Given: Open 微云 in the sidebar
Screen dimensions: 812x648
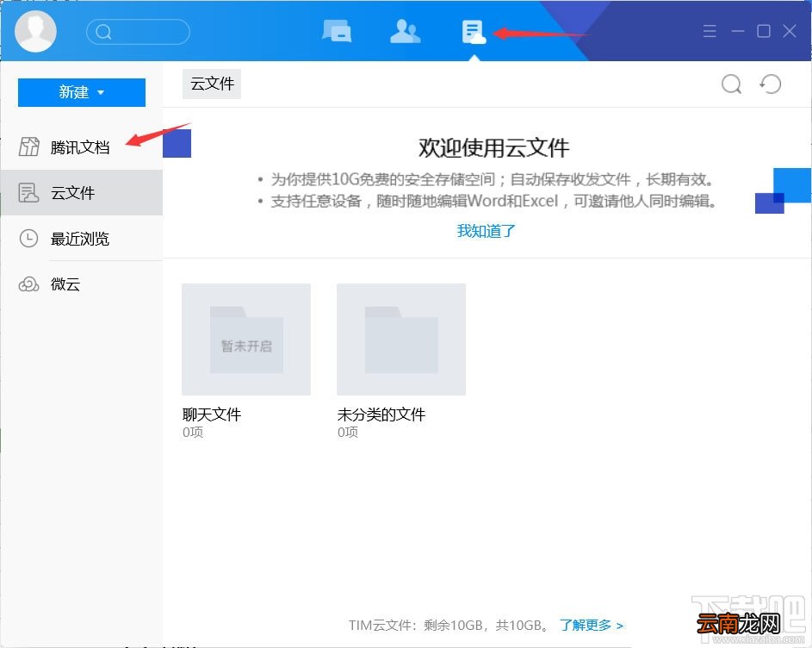Looking at the screenshot, I should point(81,284).
